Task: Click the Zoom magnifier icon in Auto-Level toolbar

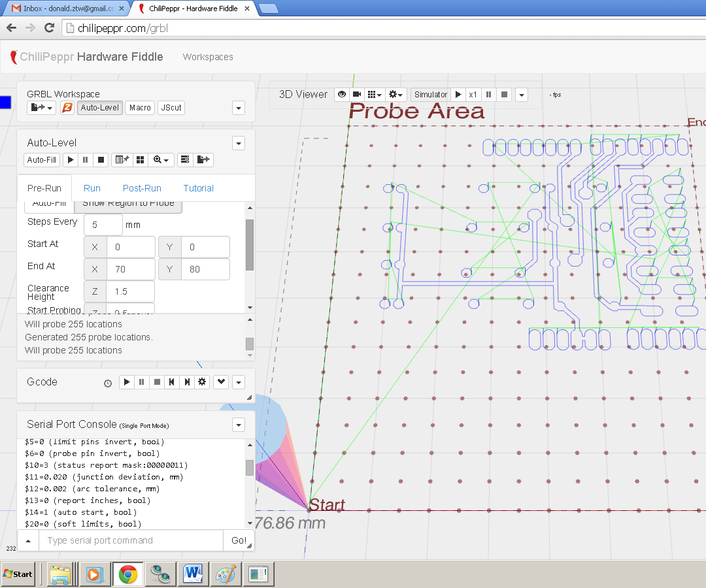Action: click(x=158, y=159)
